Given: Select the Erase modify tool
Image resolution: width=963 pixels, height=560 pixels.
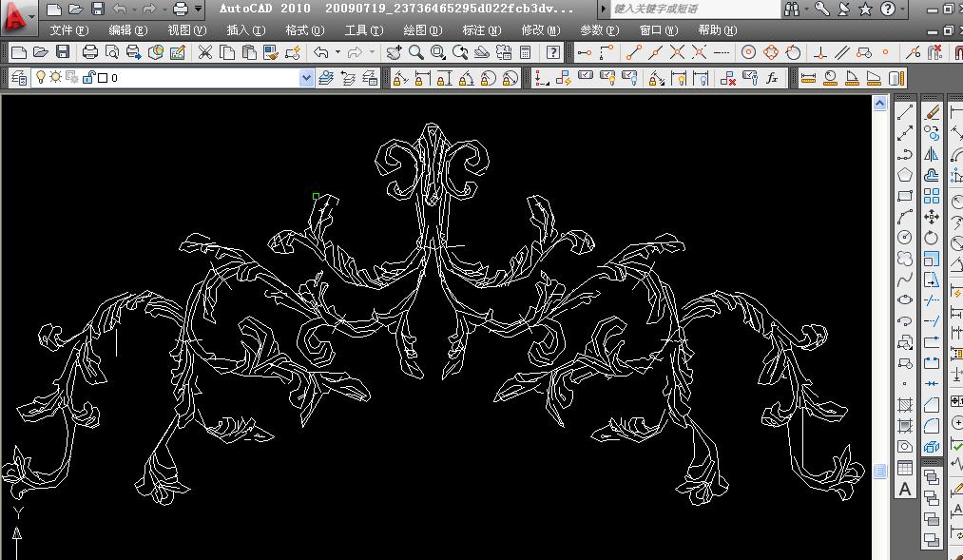Looking at the screenshot, I should pos(932,112).
